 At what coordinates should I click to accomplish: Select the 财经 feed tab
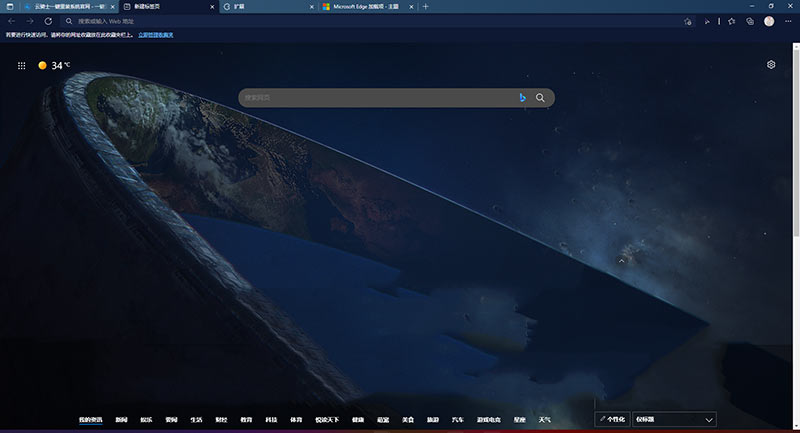pyautogui.click(x=221, y=420)
